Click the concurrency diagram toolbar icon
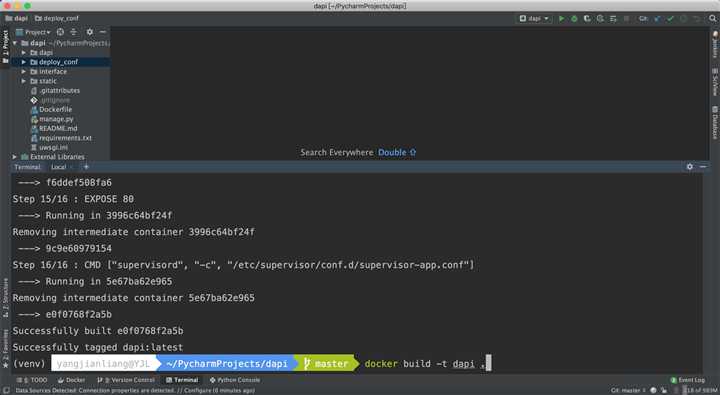 pos(613,18)
